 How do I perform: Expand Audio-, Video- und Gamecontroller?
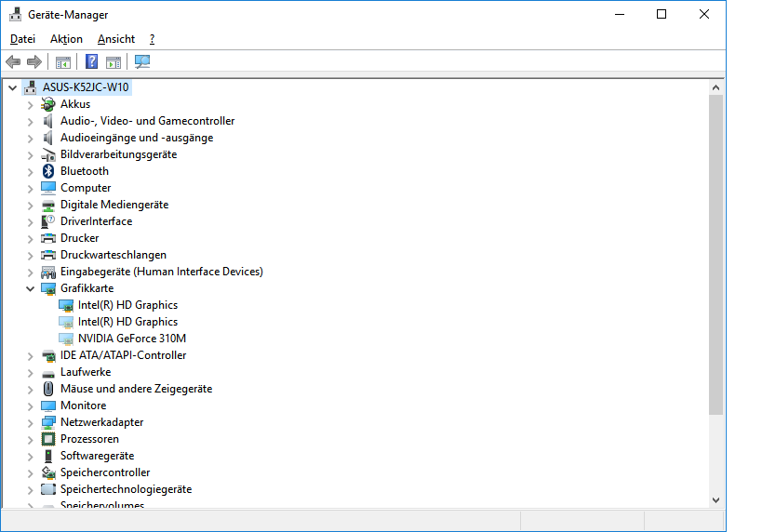click(30, 122)
